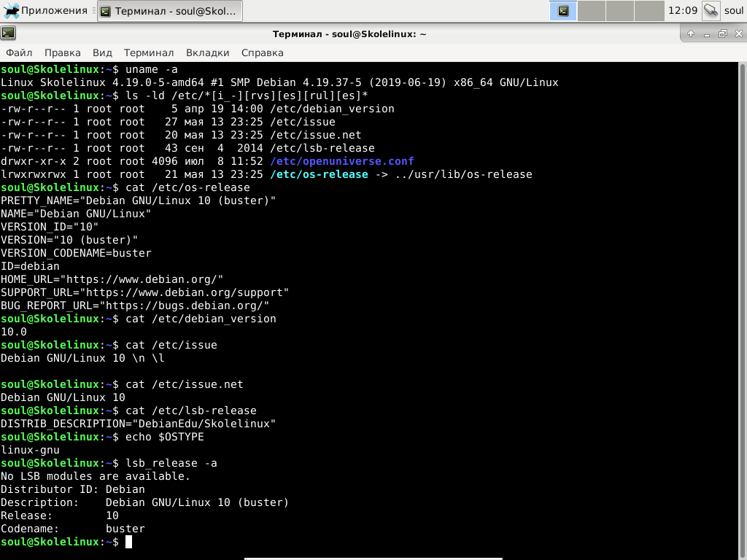The height and width of the screenshot is (560, 747).
Task: Click the VERSION_CODENAME=buster line
Action: pyautogui.click(x=76, y=253)
